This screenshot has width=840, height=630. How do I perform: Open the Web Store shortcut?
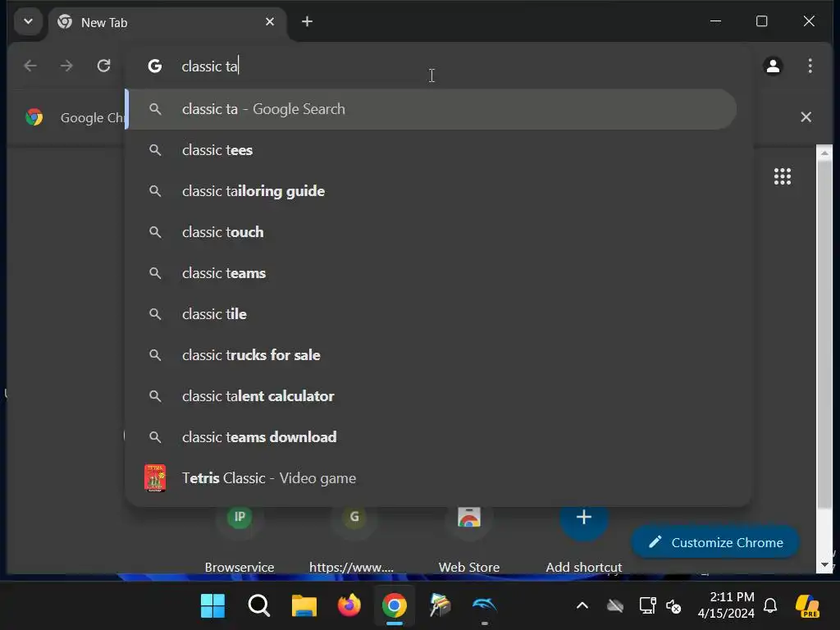pyautogui.click(x=468, y=538)
